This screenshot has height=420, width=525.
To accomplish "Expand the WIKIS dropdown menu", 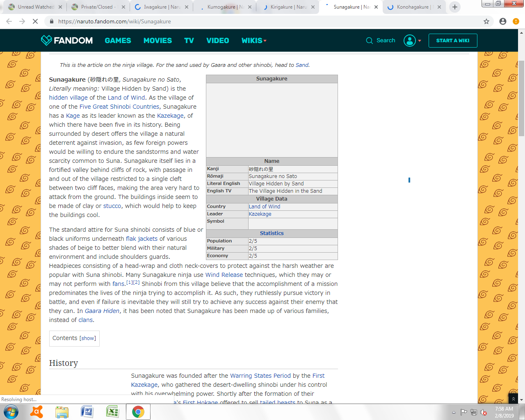I will [254, 41].
